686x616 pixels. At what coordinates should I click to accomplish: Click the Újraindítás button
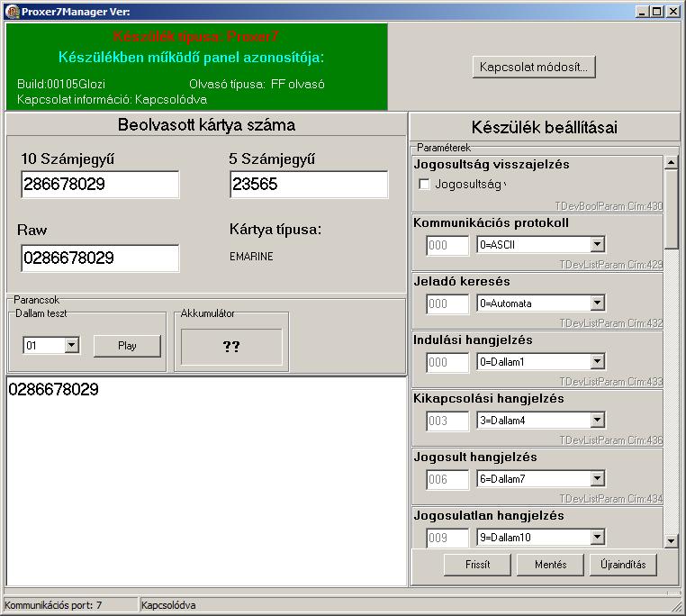coord(624,565)
